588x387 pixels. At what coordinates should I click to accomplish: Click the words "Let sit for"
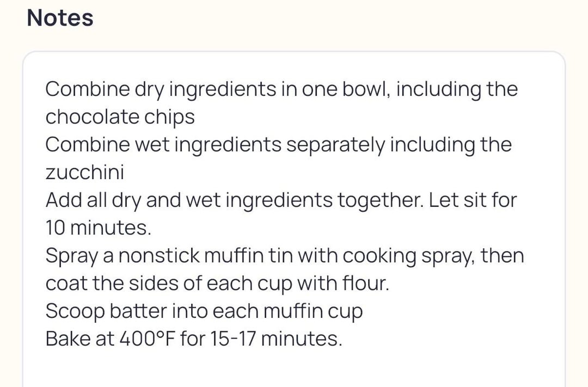point(473,200)
